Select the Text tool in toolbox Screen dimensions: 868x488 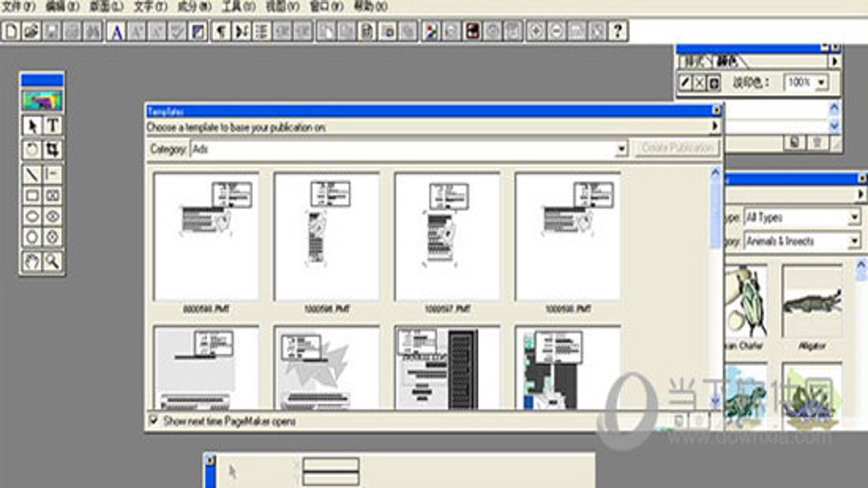coord(53,126)
